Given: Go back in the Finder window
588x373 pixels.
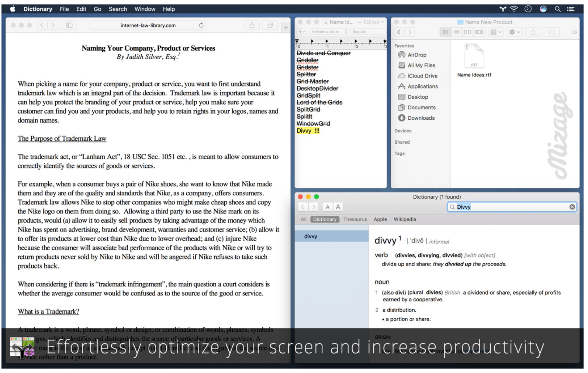Looking at the screenshot, I should 399,32.
